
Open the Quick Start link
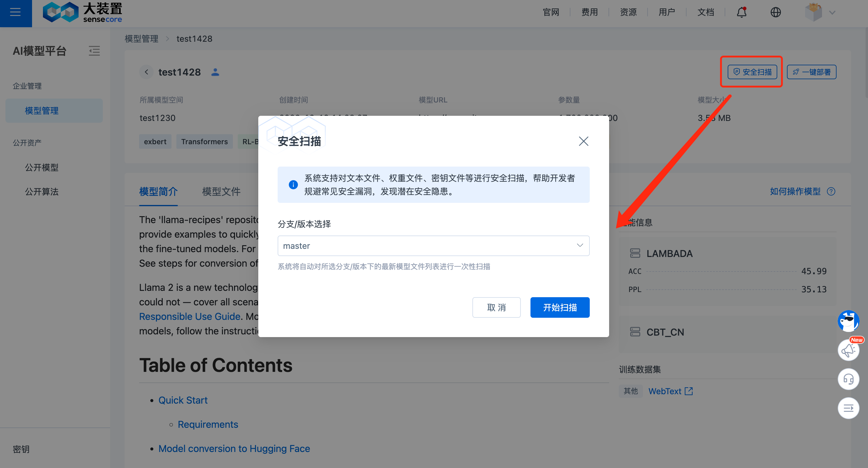click(183, 400)
